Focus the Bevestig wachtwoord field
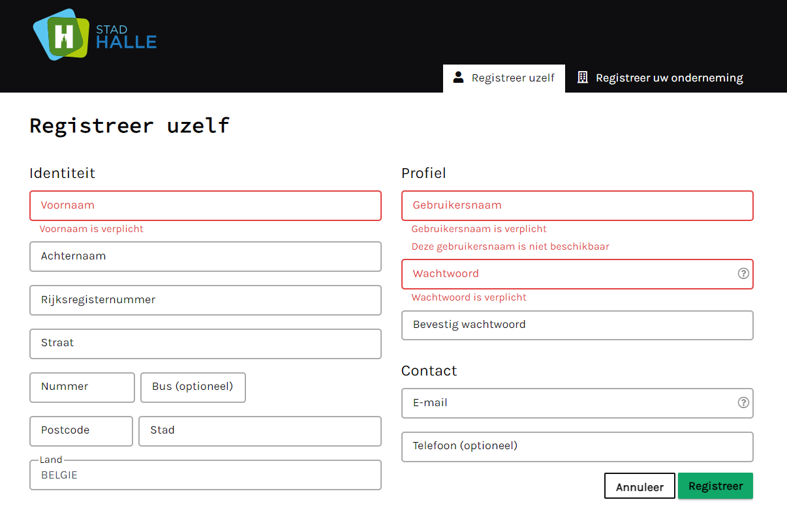This screenshot has width=787, height=532. pos(577,325)
